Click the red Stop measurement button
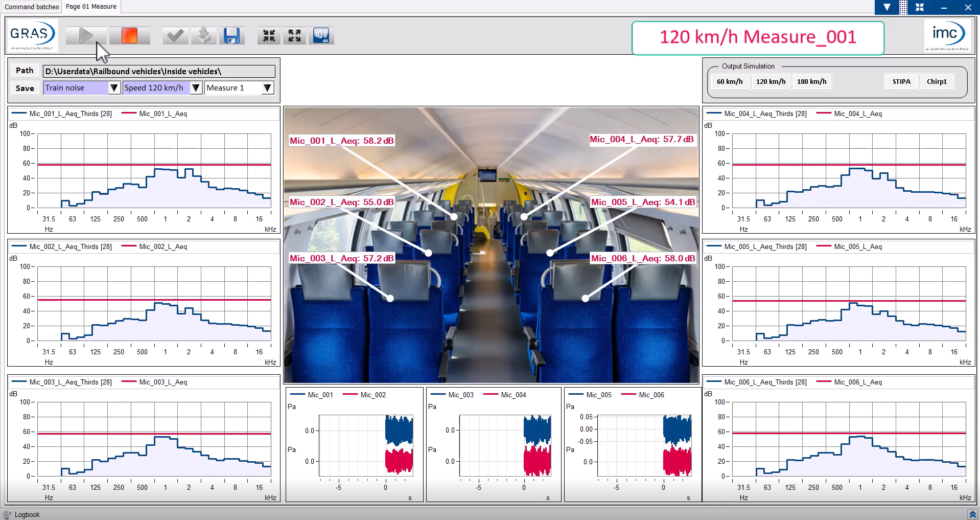 coord(129,36)
